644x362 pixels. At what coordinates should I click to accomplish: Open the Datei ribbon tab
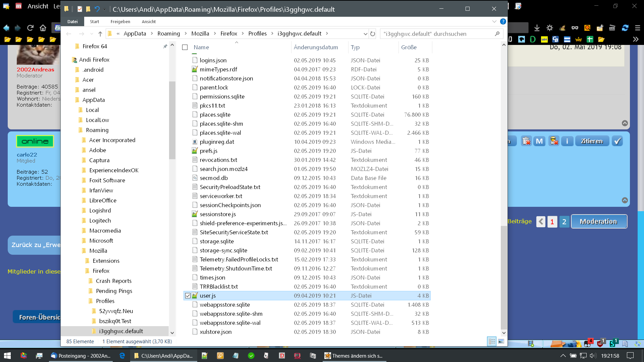click(x=72, y=21)
